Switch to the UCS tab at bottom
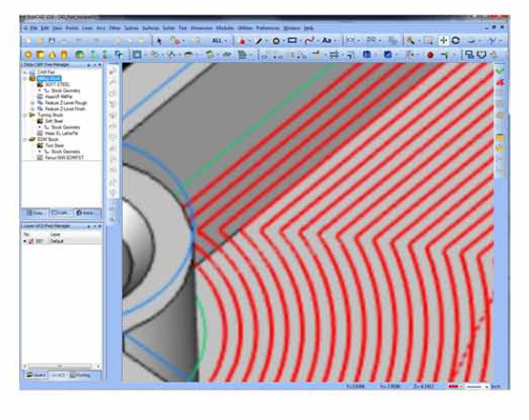The width and height of the screenshot is (529, 420). (58, 375)
